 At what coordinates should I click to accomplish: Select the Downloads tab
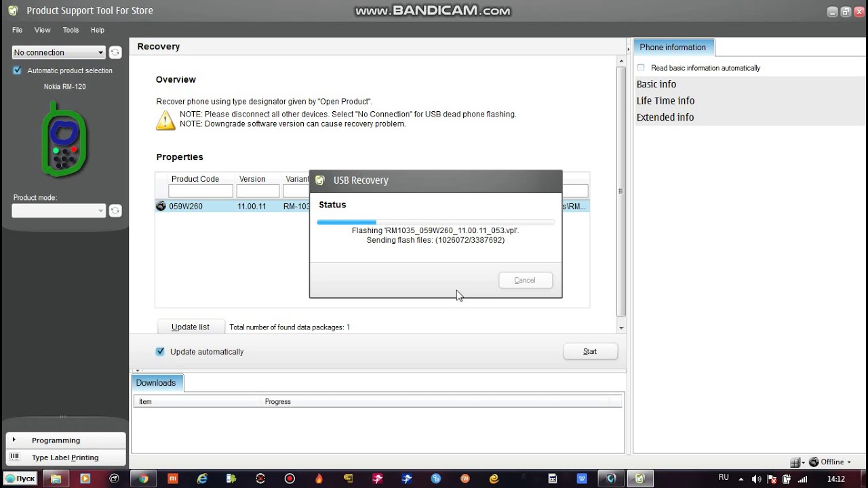pos(156,383)
